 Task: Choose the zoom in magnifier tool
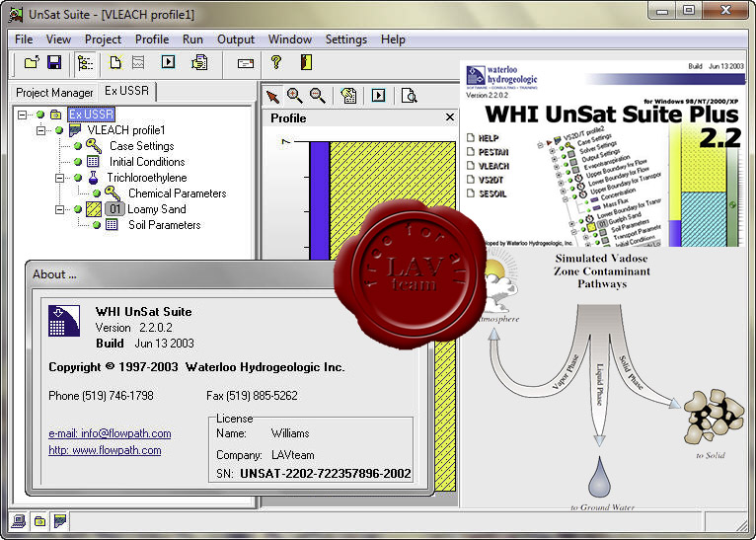tap(294, 96)
